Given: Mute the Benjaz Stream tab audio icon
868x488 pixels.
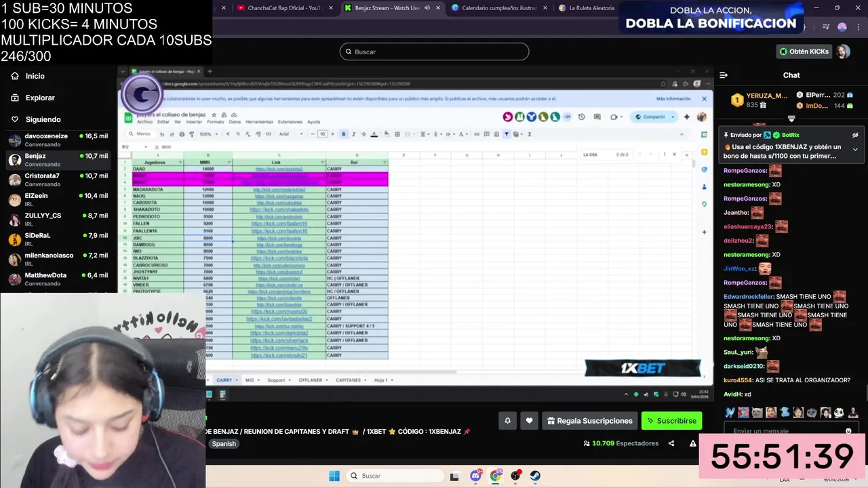Looking at the screenshot, I should tap(427, 8).
